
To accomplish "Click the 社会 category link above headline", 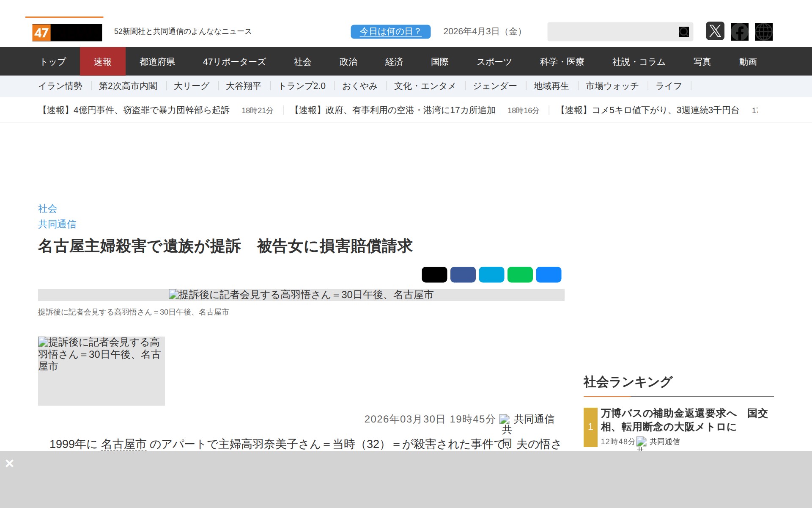I will 47,208.
